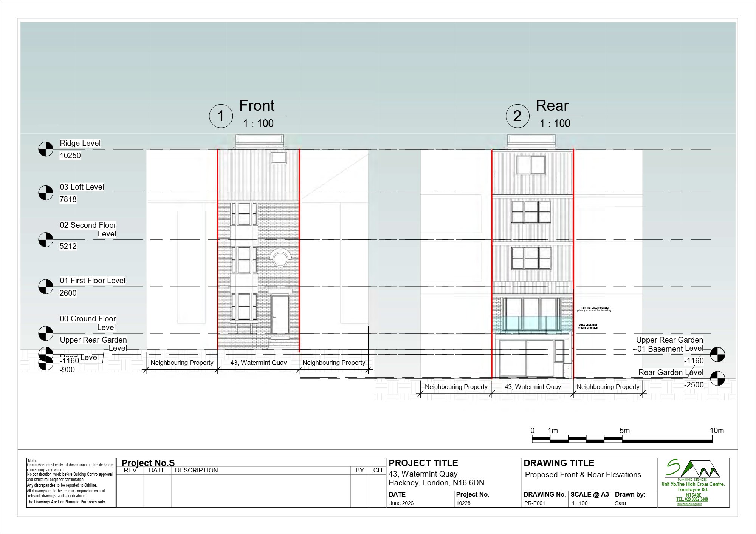756x534 pixels.
Task: Click the front door on the front elevation
Action: point(280,315)
